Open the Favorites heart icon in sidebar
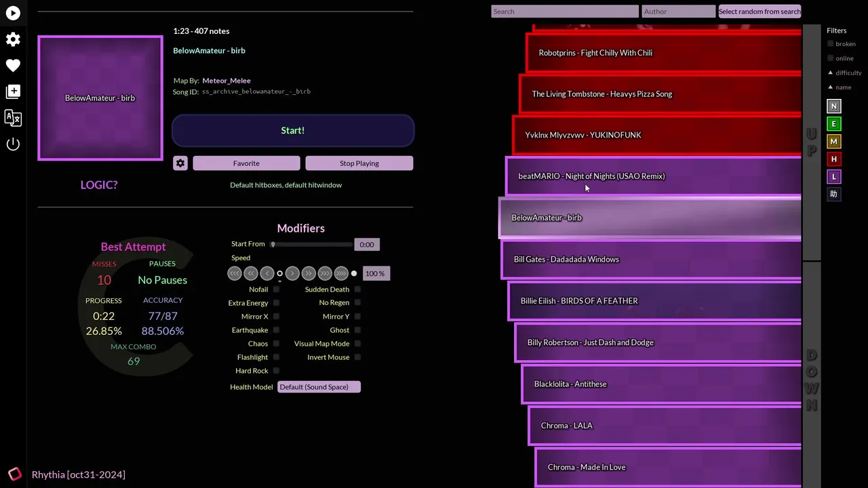Screen dimensions: 868x488 point(13,66)
